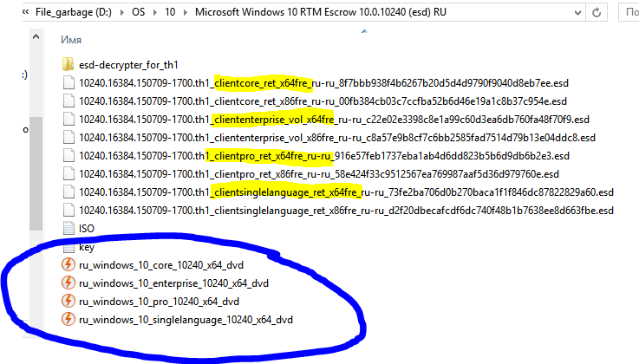Select the ru_windows_10_core_10240_x64_dvd image icon
The height and width of the screenshot is (364, 639).
click(x=68, y=264)
